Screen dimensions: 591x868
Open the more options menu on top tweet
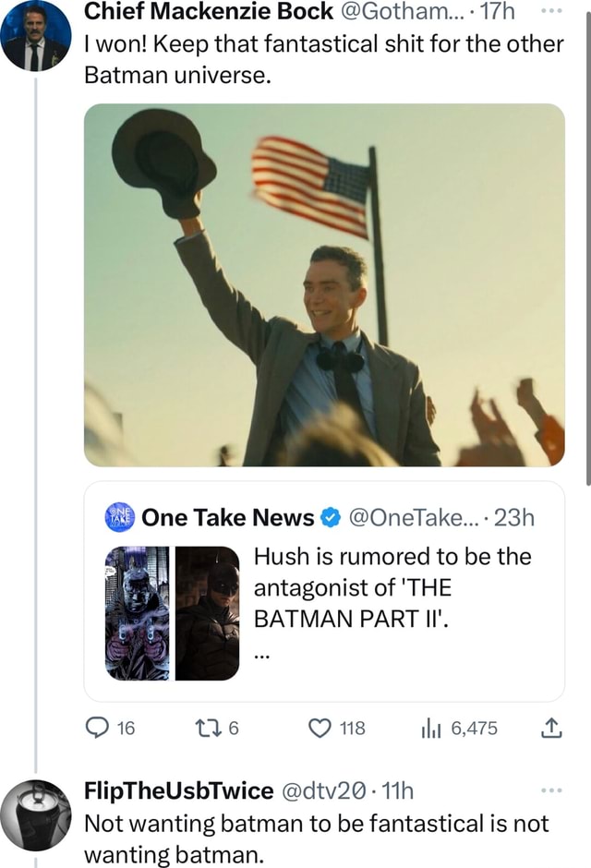554,11
